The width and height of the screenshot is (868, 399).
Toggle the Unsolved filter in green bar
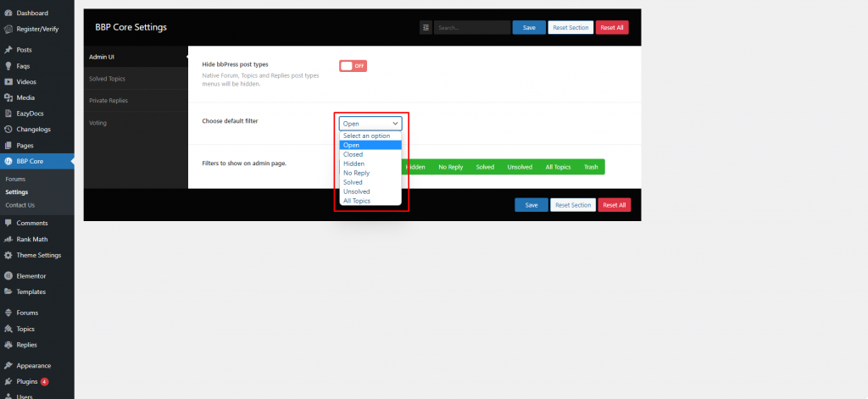pyautogui.click(x=520, y=167)
